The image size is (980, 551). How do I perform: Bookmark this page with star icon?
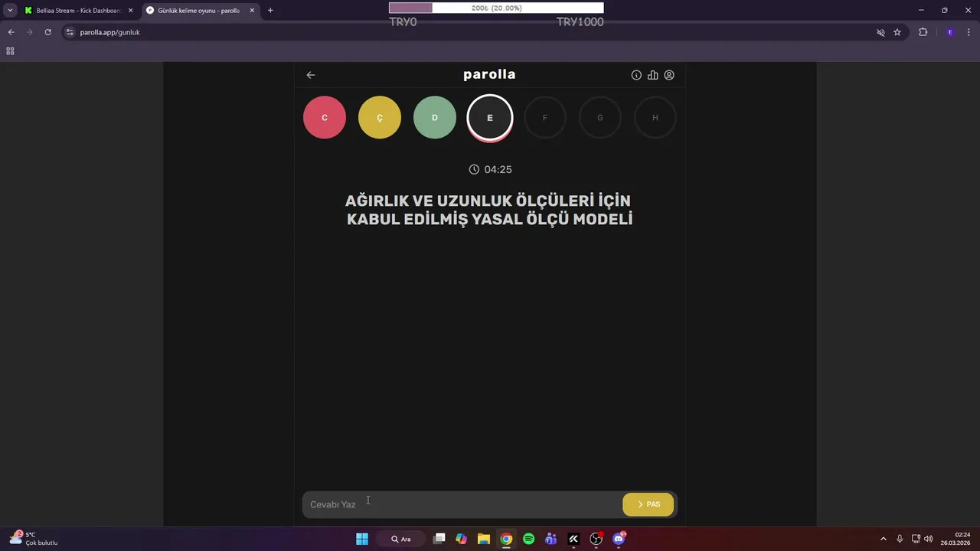tap(897, 32)
